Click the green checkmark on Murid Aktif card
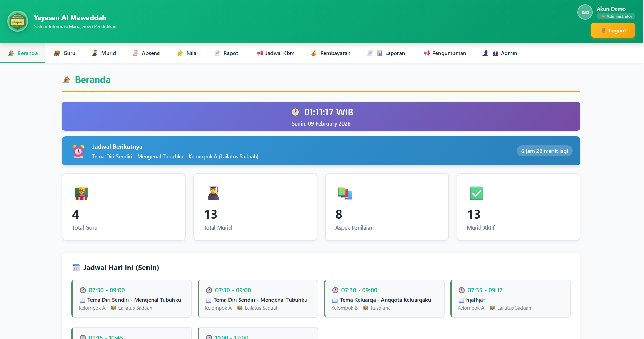The height and width of the screenshot is (339, 644). point(476,193)
